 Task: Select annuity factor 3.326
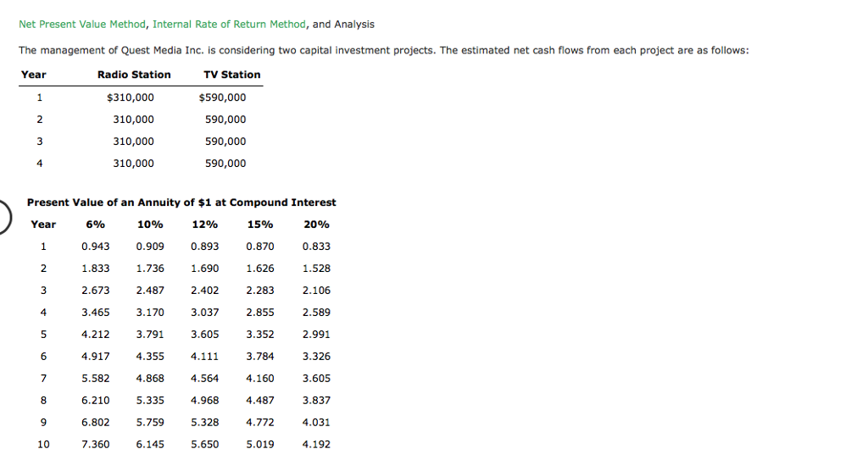(x=316, y=357)
